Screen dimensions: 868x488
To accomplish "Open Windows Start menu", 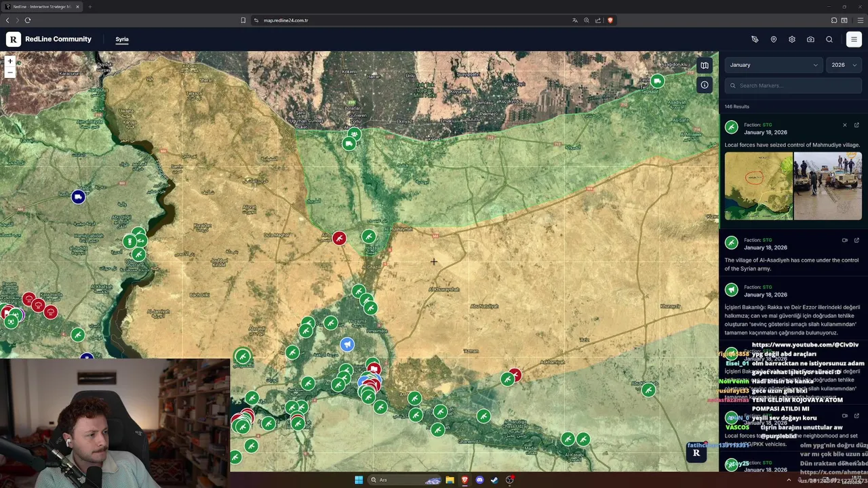I will pos(359,480).
